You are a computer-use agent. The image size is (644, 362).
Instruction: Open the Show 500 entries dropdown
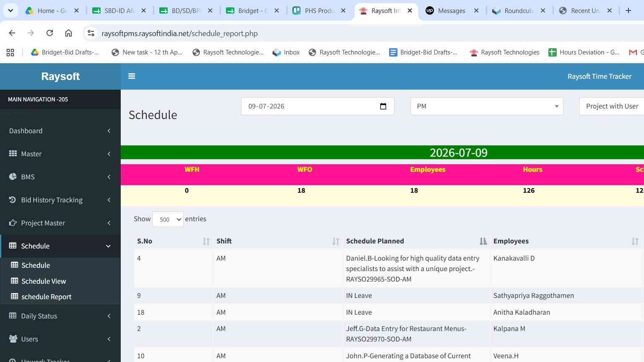click(x=168, y=219)
